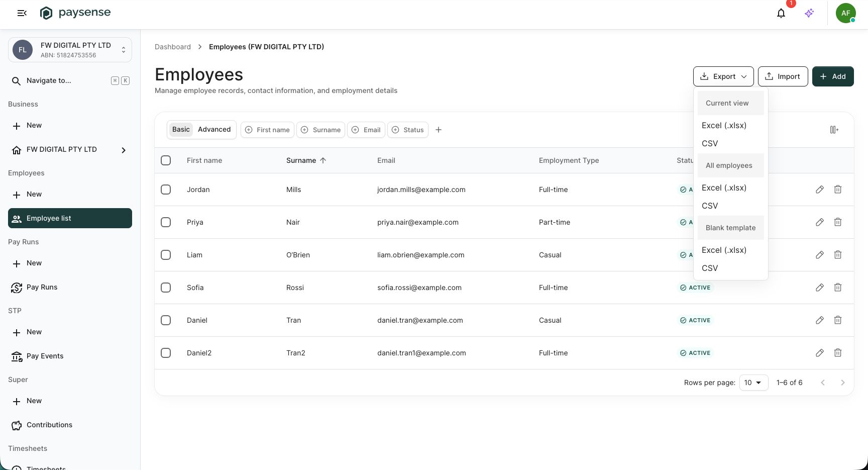Add the Status filter chip
This screenshot has width=868, height=470.
coord(408,130)
